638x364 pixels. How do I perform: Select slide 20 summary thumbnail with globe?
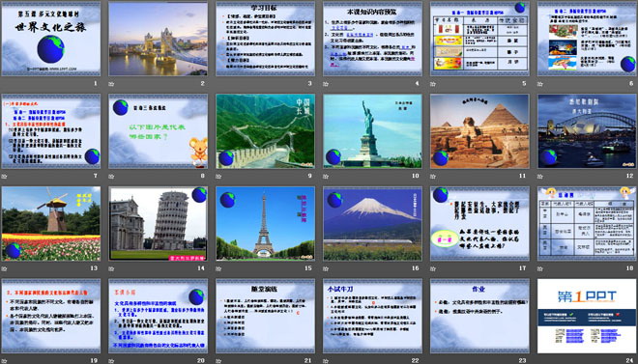159,316
